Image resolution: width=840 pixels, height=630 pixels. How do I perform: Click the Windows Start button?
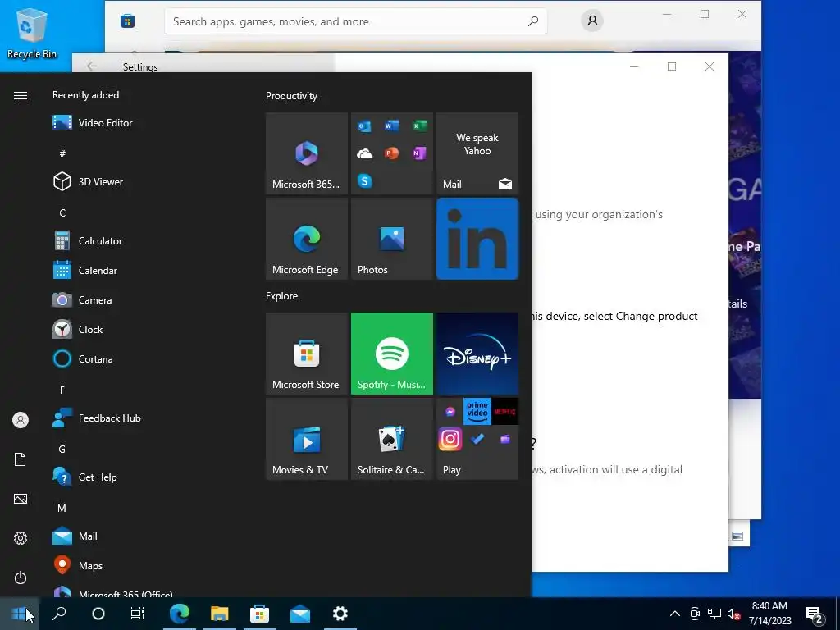(x=20, y=614)
